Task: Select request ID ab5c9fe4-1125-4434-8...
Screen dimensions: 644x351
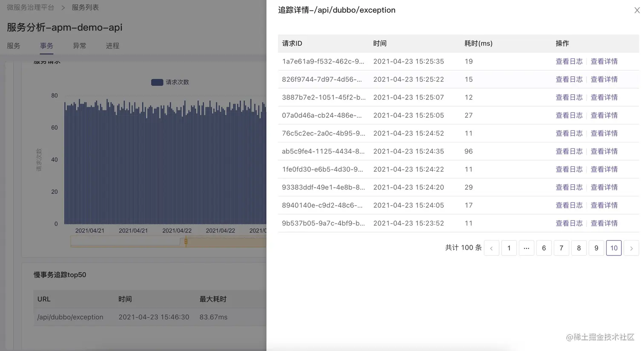Action: (323, 151)
